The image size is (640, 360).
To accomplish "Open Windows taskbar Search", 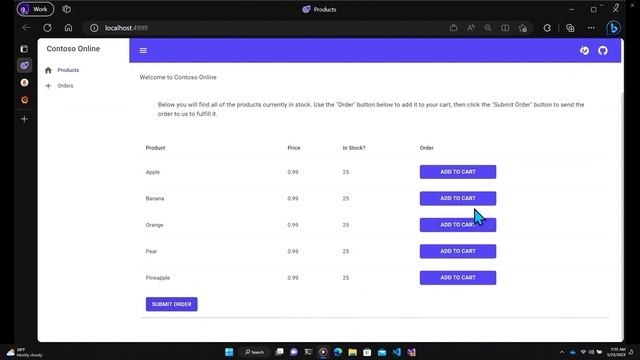I will point(255,352).
